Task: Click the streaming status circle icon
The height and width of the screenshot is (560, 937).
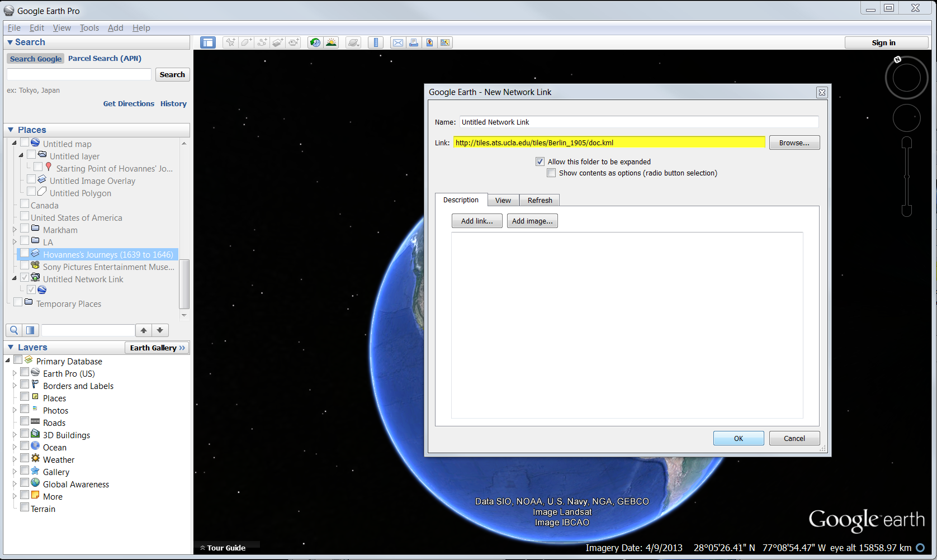Action: (920, 548)
